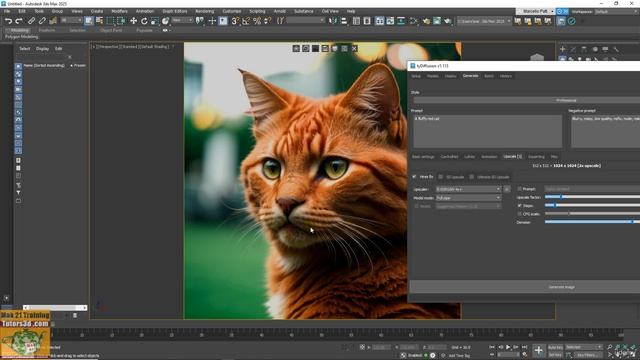Click the Freeform ribbon tab
The width and height of the screenshot is (640, 360).
click(47, 30)
